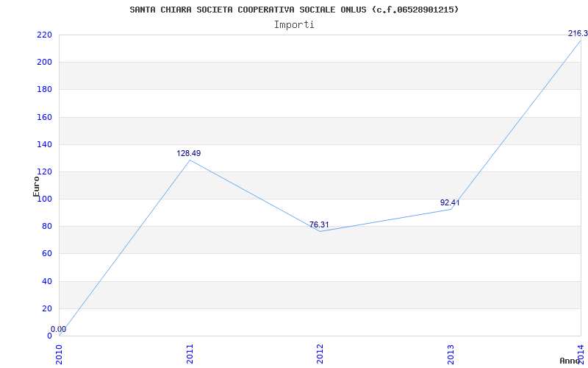The image size is (588, 368).
Task: Click the 2010 x-axis year label
Action: [60, 354]
